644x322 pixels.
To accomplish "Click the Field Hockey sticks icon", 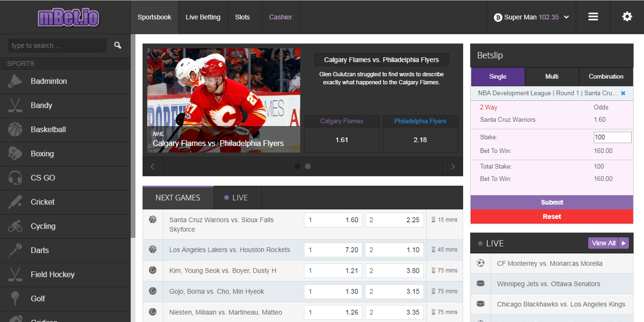I will pos(15,274).
